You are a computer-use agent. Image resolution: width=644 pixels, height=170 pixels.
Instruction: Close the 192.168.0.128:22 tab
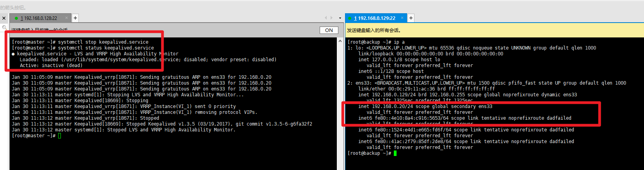pyautogui.click(x=67, y=18)
